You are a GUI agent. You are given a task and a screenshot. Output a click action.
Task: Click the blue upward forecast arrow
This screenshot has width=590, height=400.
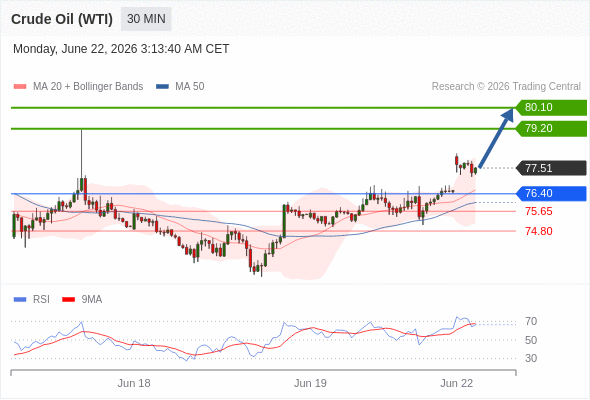[x=496, y=138]
